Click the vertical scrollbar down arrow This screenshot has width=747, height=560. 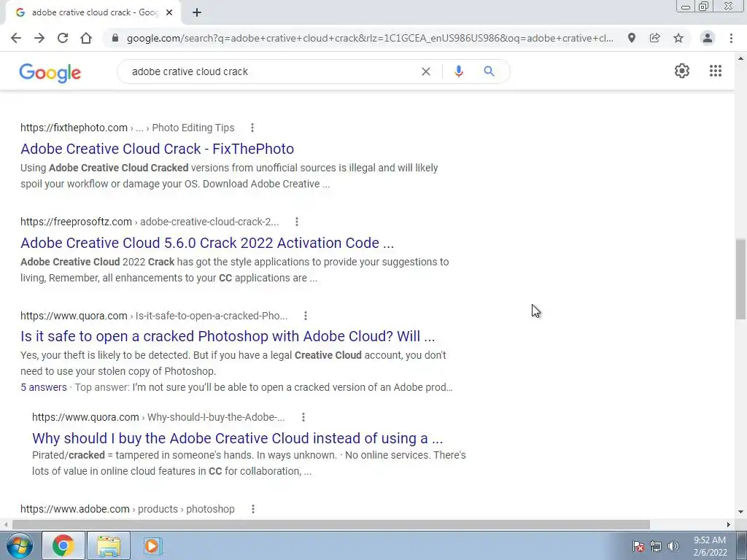[741, 513]
